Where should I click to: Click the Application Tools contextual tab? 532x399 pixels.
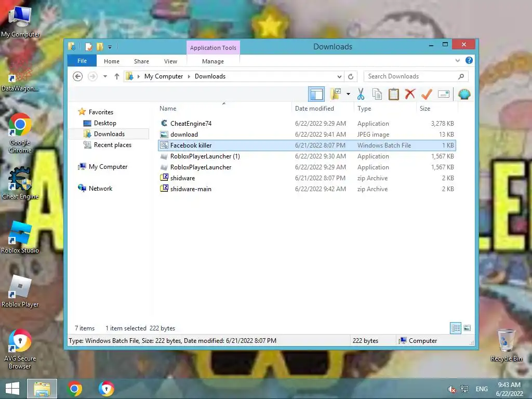coord(213,48)
